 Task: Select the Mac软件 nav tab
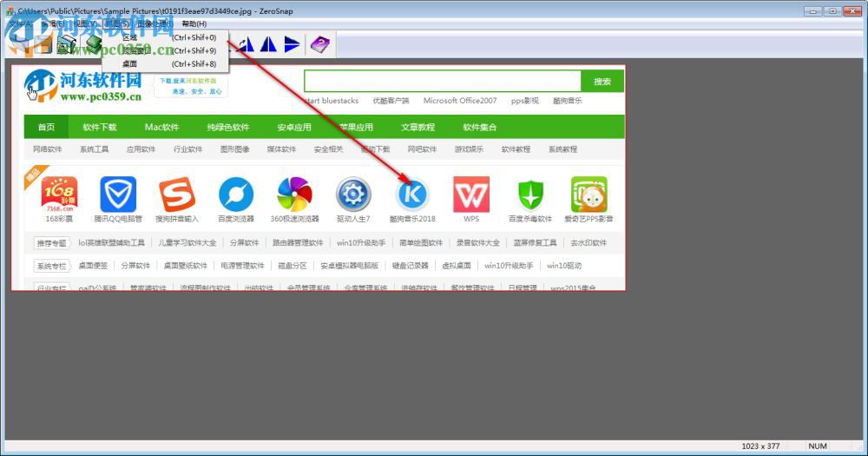pos(161,127)
